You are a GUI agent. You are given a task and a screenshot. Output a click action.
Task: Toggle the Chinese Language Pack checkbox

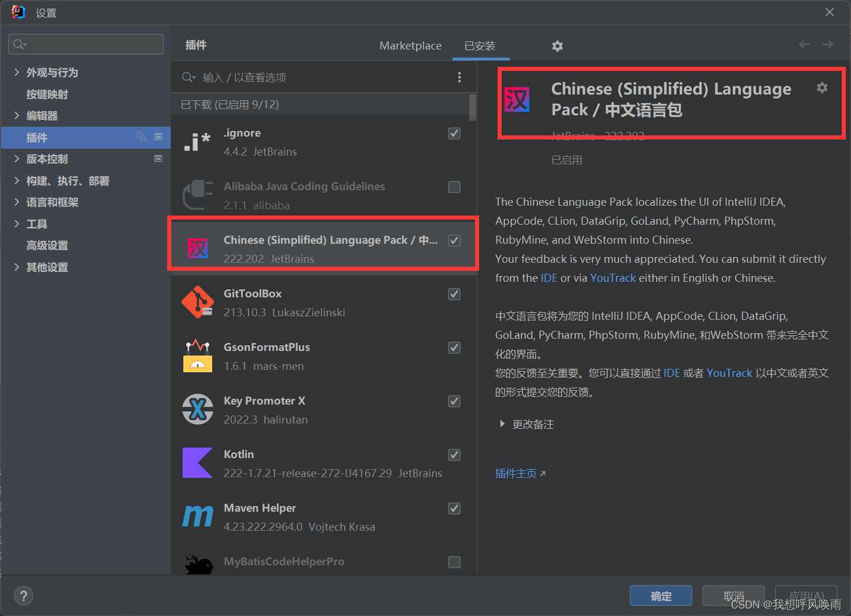pos(454,240)
